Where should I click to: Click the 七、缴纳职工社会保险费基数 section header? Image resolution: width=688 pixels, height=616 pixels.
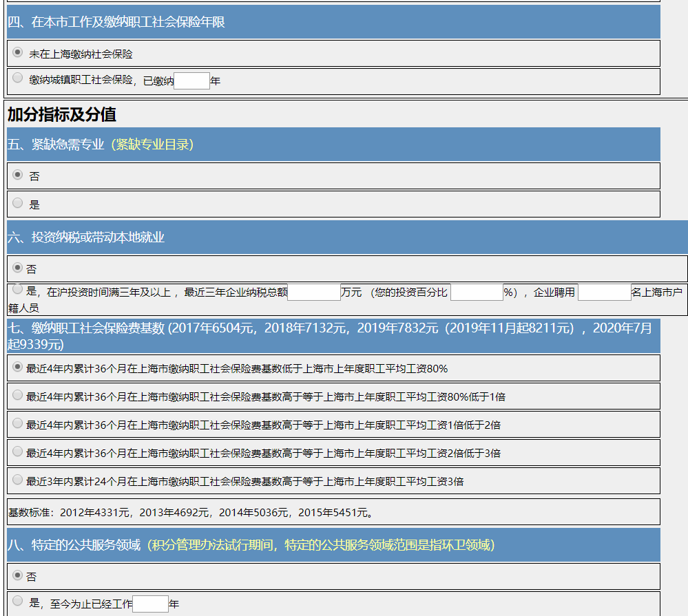pos(331,336)
